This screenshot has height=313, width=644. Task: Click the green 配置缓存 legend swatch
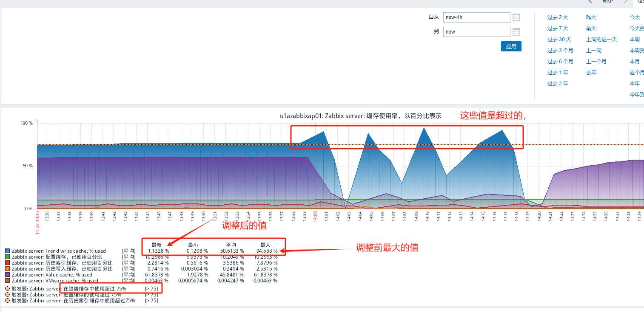click(x=8, y=257)
